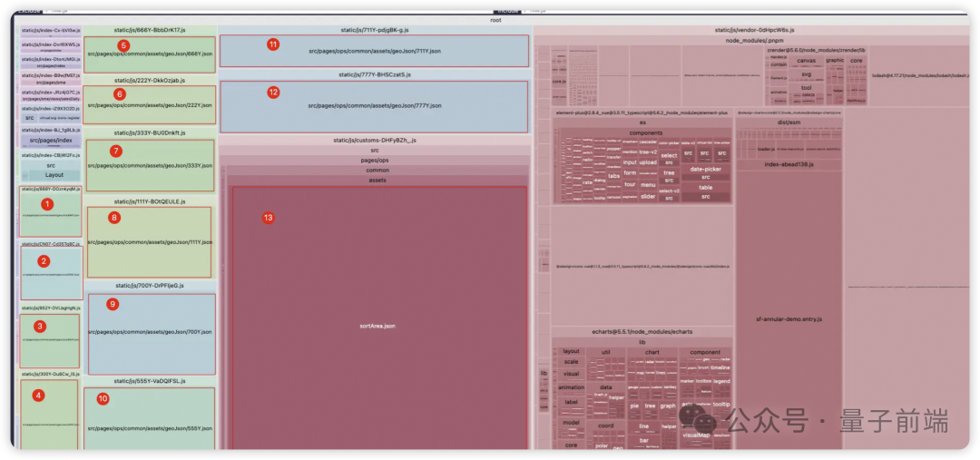This screenshot has height=460, width=980.
Task: Click the lodash@4.17.21 lodash.js block
Action: coord(918,75)
